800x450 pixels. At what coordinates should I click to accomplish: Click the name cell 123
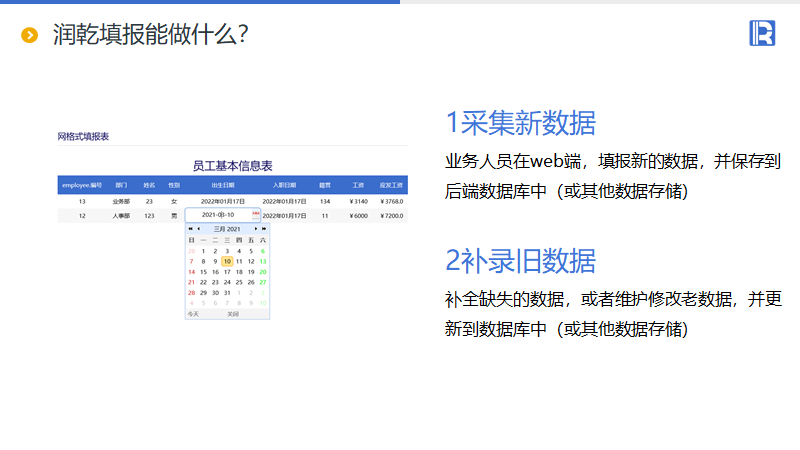149,216
